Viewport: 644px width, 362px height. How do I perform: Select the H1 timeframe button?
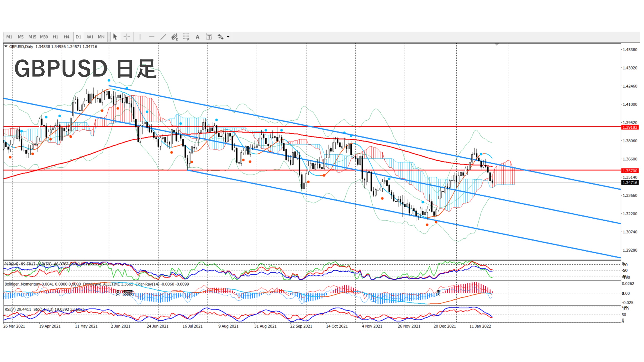[55, 37]
